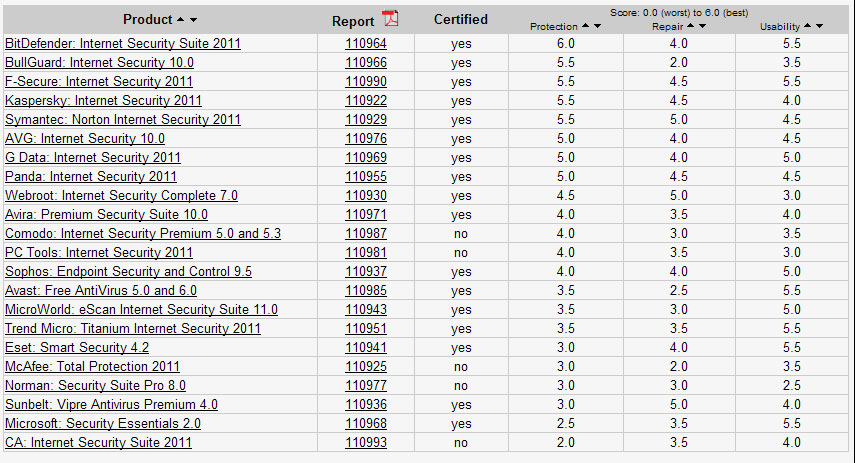The image size is (855, 463).
Task: Select the Certified column header
Action: click(461, 20)
